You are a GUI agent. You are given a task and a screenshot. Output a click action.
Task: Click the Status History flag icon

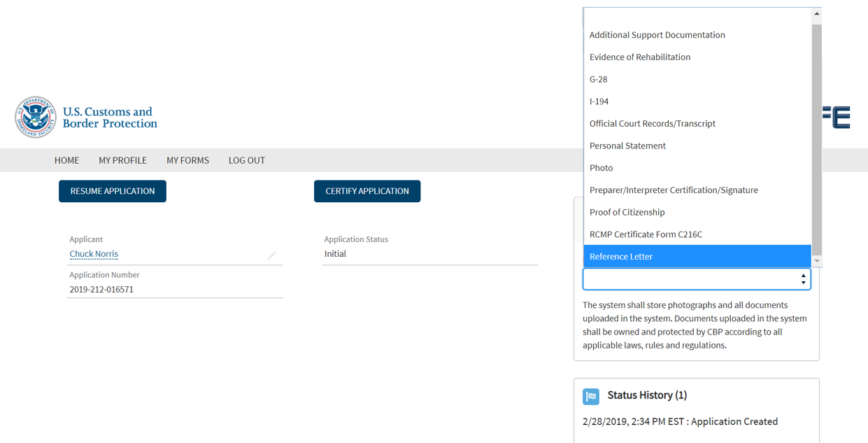[x=591, y=396]
